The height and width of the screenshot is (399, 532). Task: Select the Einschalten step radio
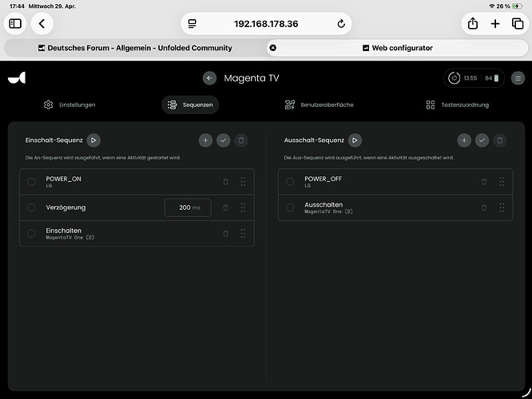pos(31,234)
